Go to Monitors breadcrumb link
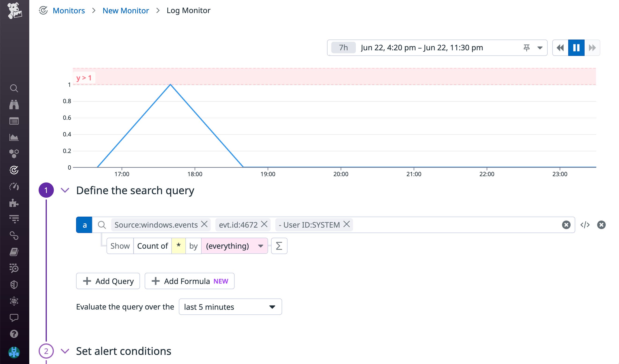 pos(69,11)
